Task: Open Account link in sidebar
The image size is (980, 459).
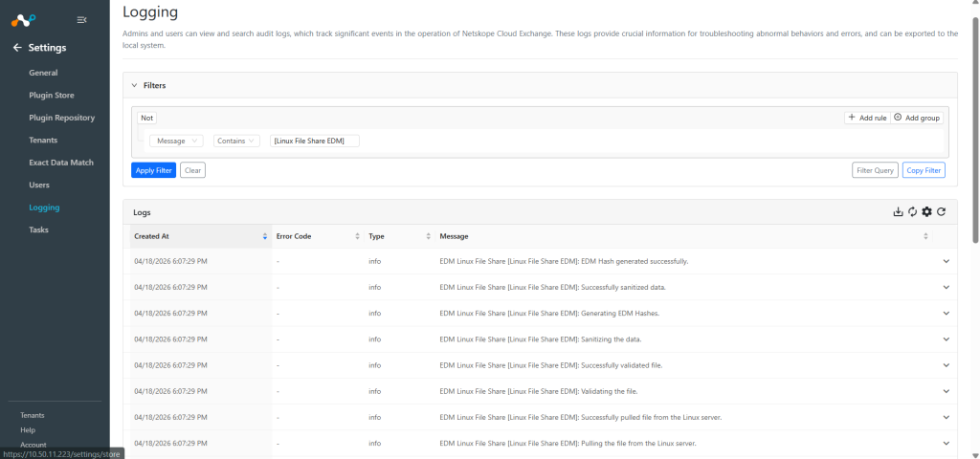Action: pyautogui.click(x=33, y=445)
